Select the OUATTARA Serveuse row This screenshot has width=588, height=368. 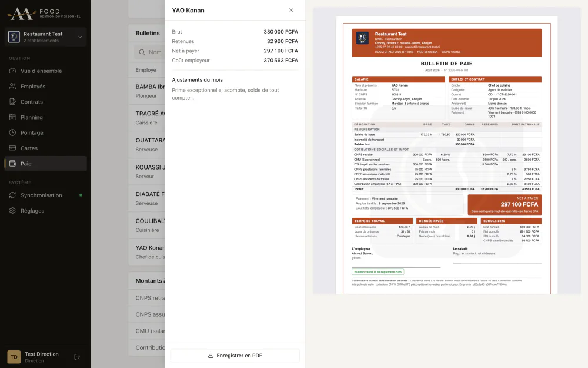click(147, 145)
